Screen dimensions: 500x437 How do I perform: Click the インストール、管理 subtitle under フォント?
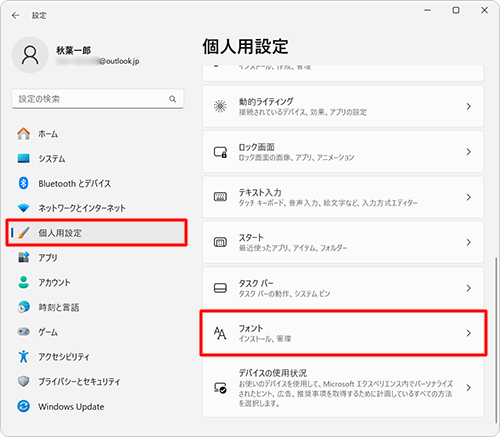[x=265, y=339]
